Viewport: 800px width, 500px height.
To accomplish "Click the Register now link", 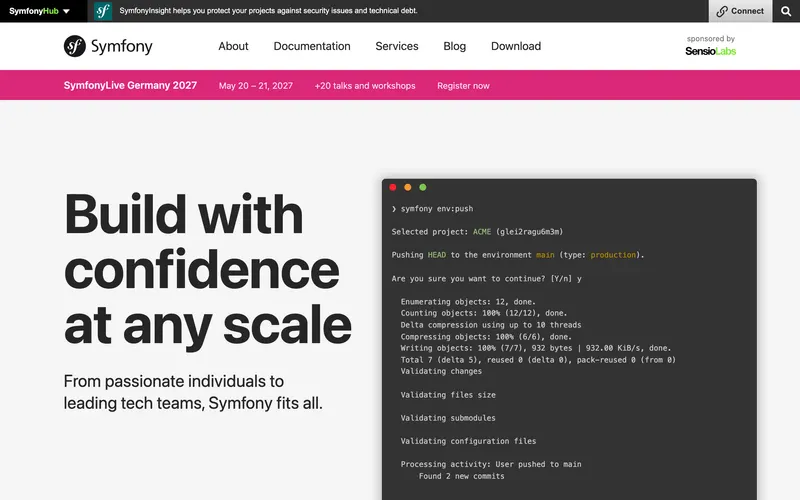I will coord(463,86).
